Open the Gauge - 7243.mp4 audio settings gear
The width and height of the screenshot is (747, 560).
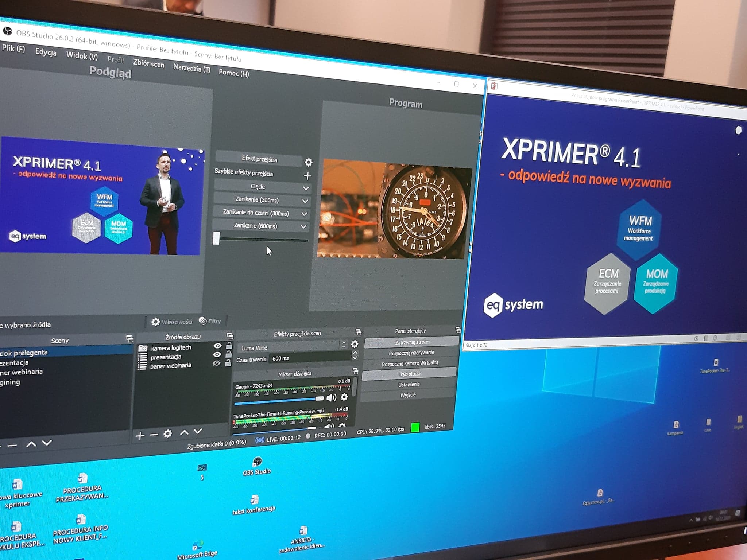tap(344, 397)
